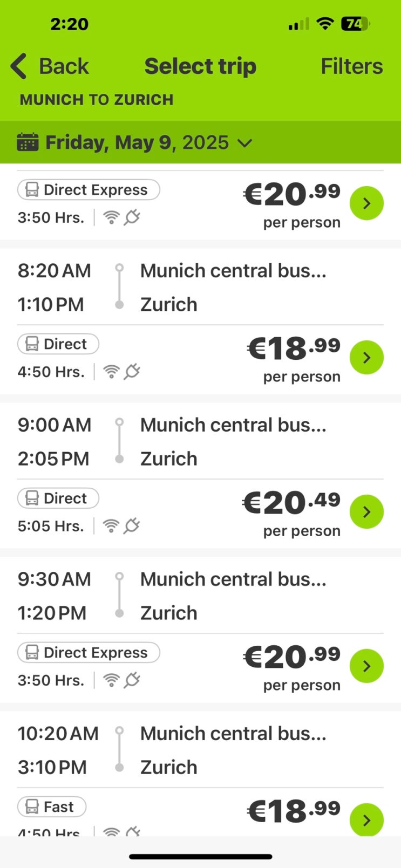The image size is (401, 868).
Task: Click the calendar icon beside the date
Action: coord(28,142)
